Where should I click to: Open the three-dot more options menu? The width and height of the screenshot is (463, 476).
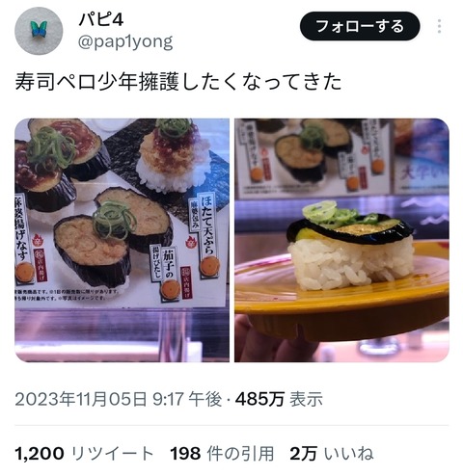point(439,26)
